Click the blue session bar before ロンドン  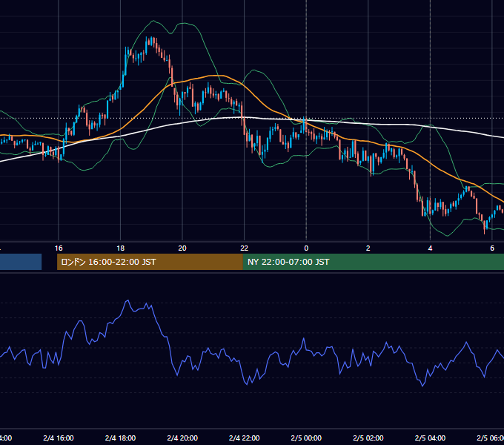click(x=21, y=262)
